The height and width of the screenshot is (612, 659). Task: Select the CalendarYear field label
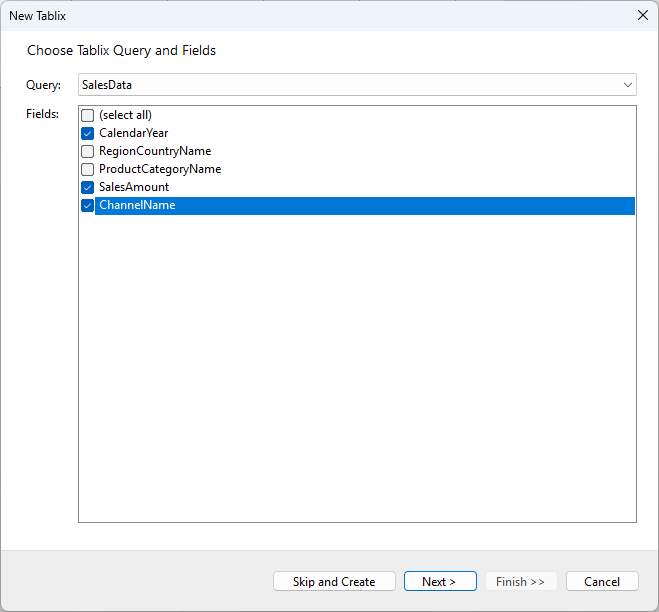tap(134, 133)
